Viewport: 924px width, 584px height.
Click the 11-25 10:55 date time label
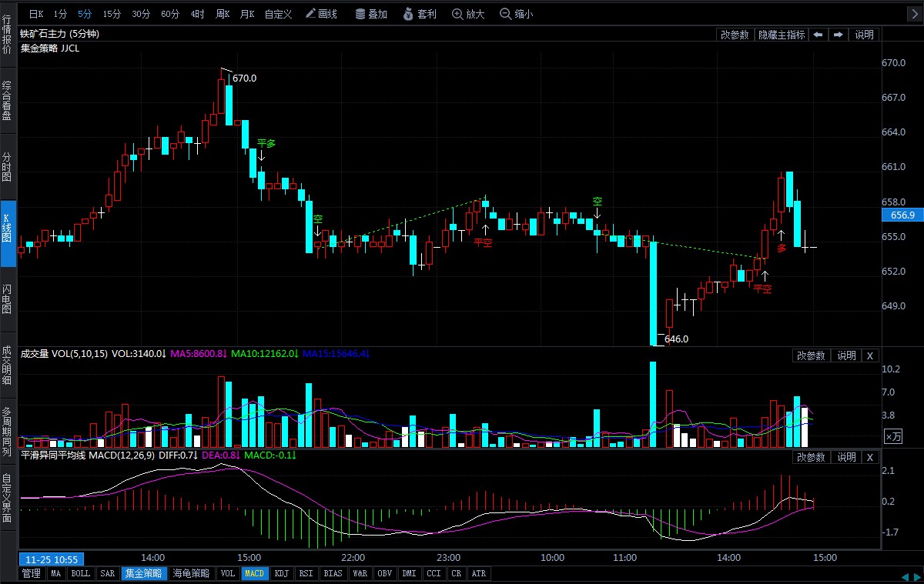point(53,559)
